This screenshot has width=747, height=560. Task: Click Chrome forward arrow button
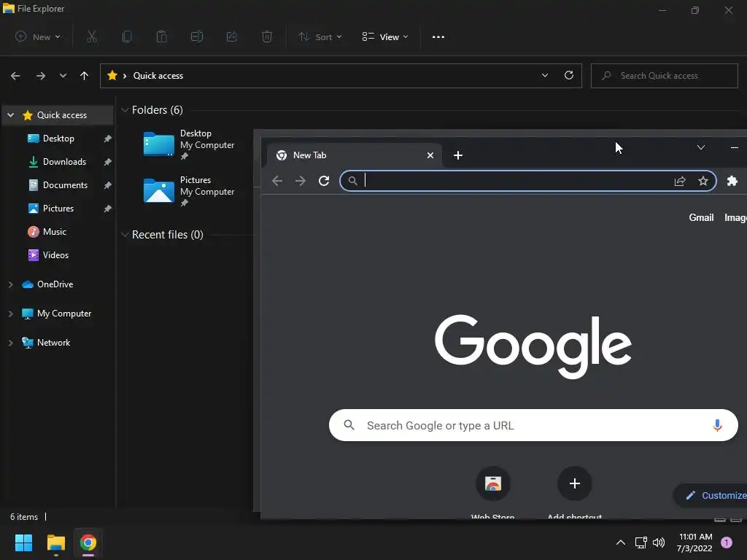(x=301, y=181)
